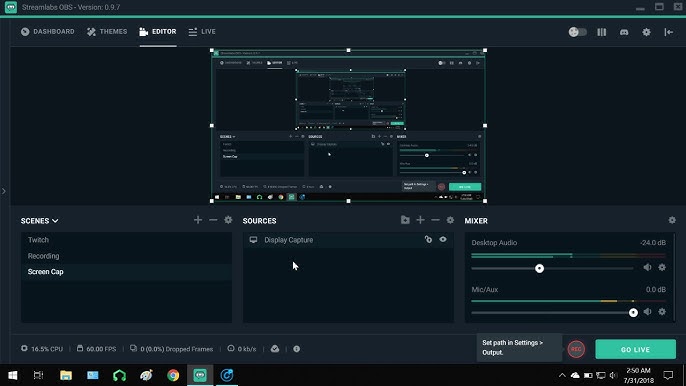Hide the Display Capture source

(443, 239)
